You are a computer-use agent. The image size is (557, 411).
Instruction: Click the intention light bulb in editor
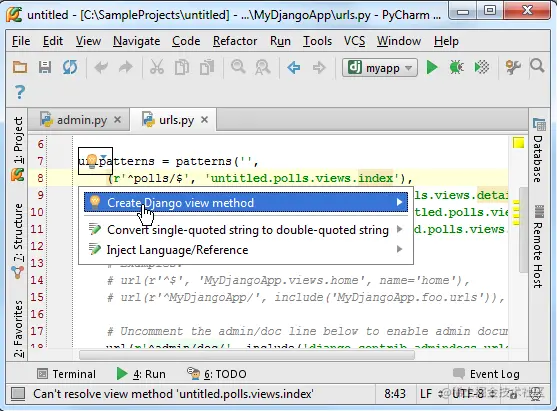(x=92, y=161)
